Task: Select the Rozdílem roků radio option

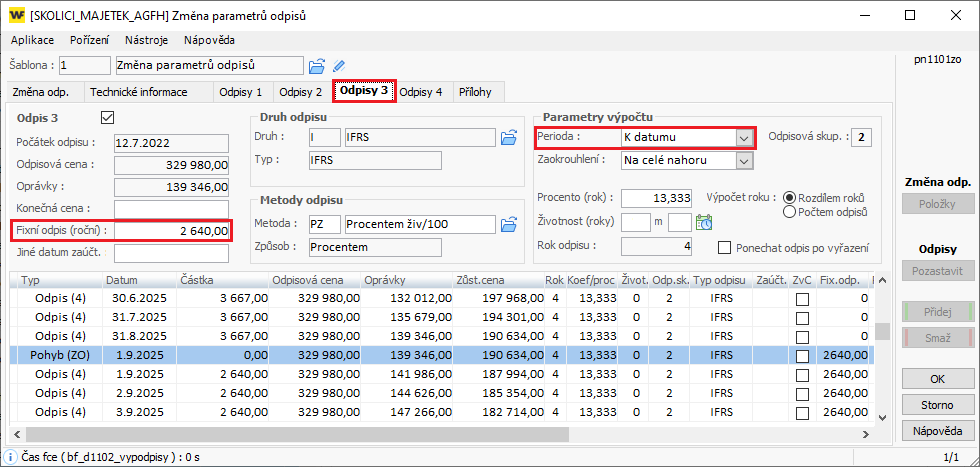Action: click(x=789, y=198)
